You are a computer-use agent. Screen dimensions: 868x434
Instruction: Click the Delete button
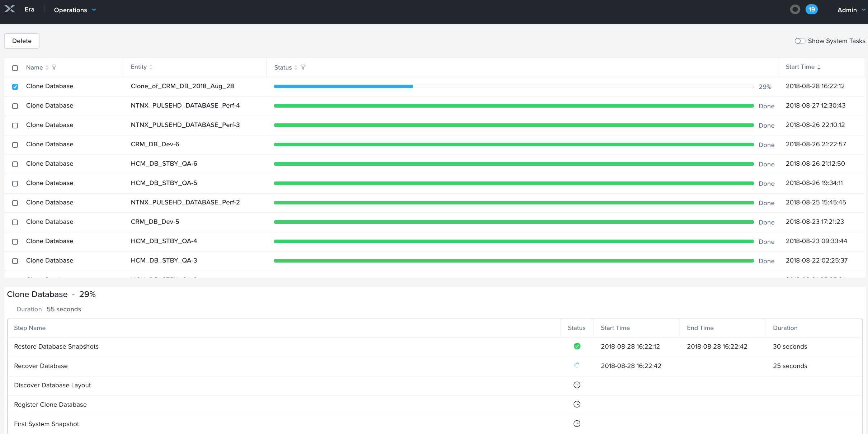coord(22,41)
